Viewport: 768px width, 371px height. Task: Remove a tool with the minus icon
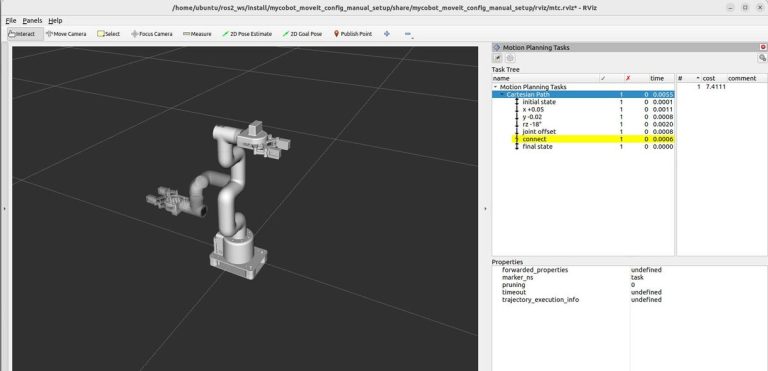click(408, 34)
